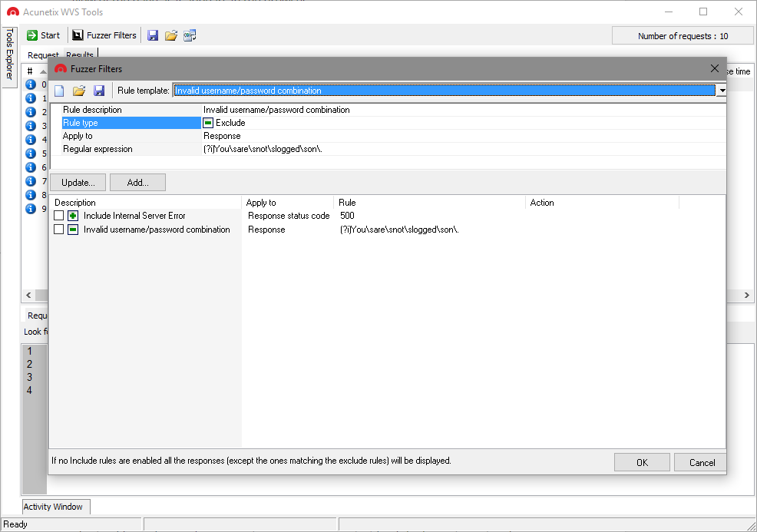The height and width of the screenshot is (532, 757).
Task: Select info icon of result row 7
Action: tap(31, 181)
